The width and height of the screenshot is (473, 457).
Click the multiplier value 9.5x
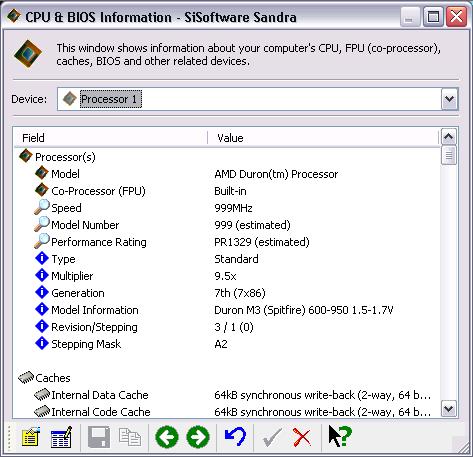[225, 276]
